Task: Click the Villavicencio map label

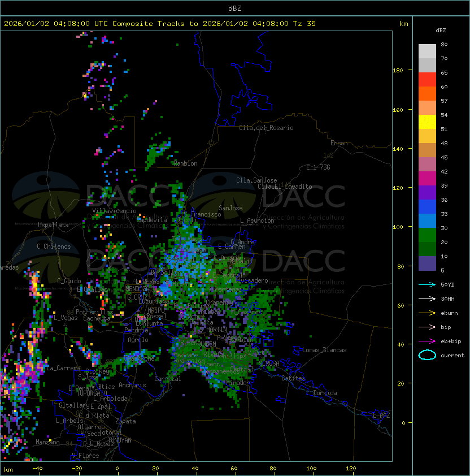Action: (x=114, y=211)
